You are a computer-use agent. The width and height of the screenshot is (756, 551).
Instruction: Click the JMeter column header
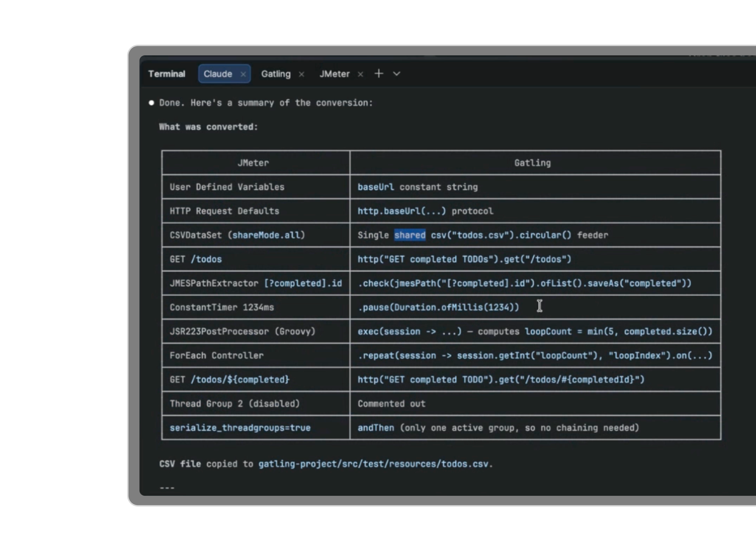pos(253,163)
